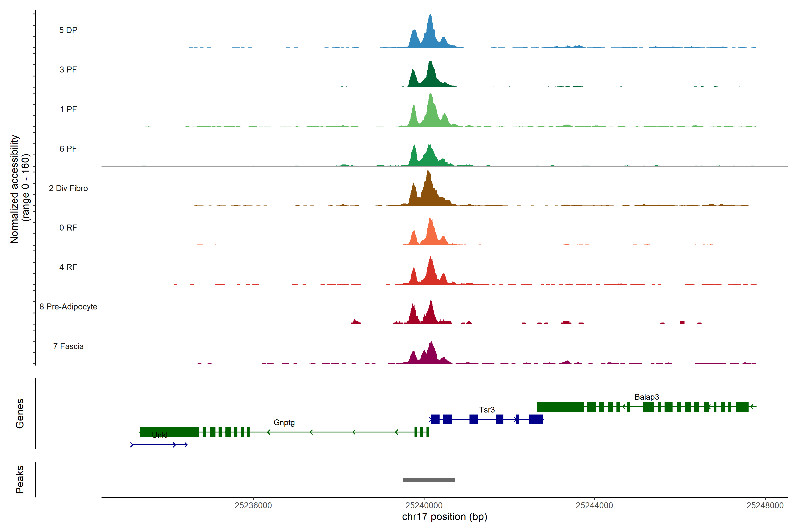
Task: Click the Unkl gene label
Action: [x=159, y=435]
